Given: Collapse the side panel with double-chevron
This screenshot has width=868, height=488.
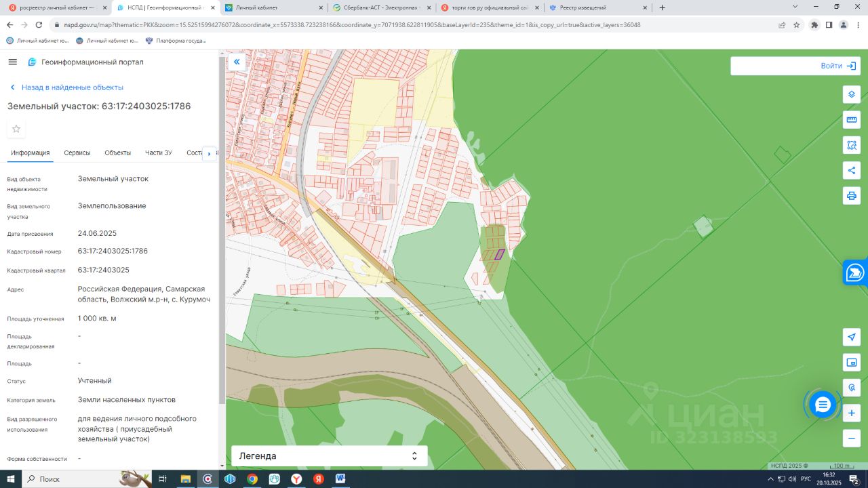Looking at the screenshot, I should pyautogui.click(x=237, y=62).
